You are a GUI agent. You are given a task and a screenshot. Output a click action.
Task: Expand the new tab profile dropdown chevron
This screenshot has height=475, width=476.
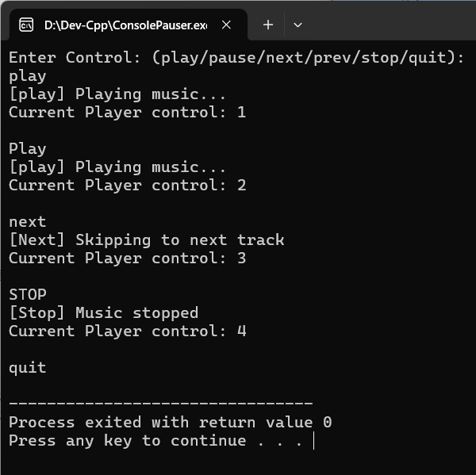point(297,25)
